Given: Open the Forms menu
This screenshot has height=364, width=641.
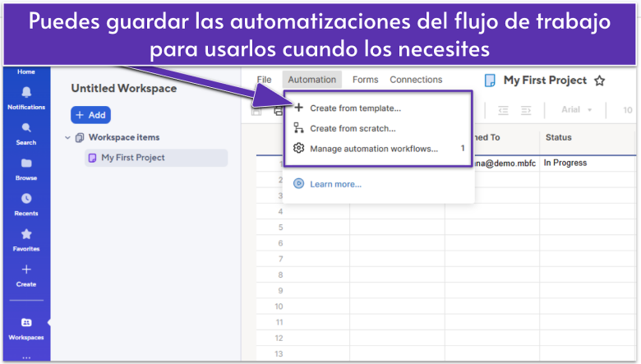Looking at the screenshot, I should click(365, 80).
